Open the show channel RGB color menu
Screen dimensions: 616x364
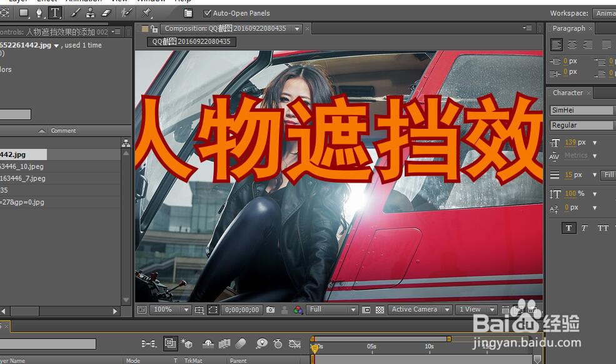point(298,310)
